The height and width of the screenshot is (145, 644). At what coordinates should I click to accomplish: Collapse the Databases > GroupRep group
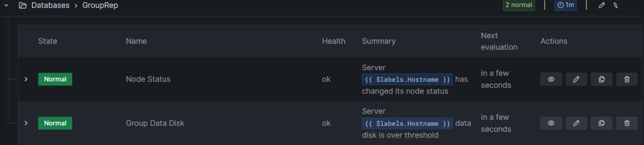coord(6,5)
